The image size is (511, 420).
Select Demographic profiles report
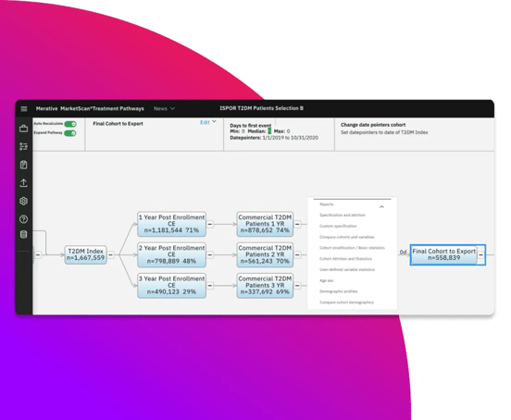point(338,291)
